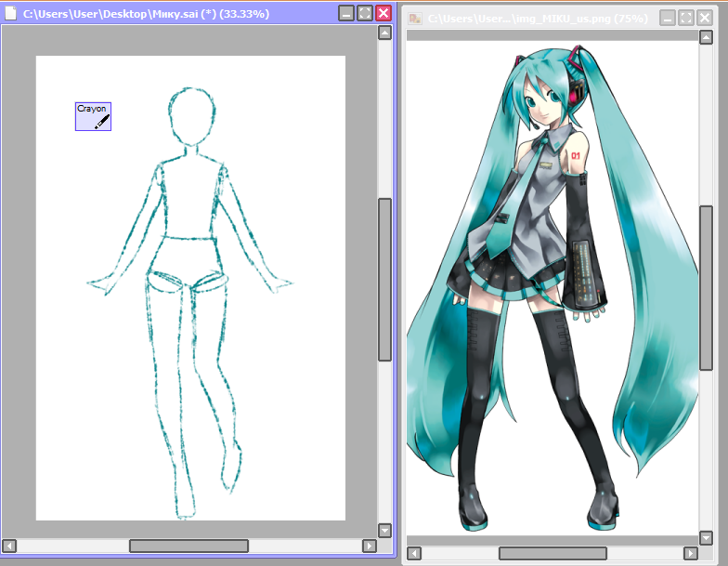Minimize the img_MIKU_us.png reference window
The width and height of the screenshot is (728, 566).
pyautogui.click(x=668, y=19)
